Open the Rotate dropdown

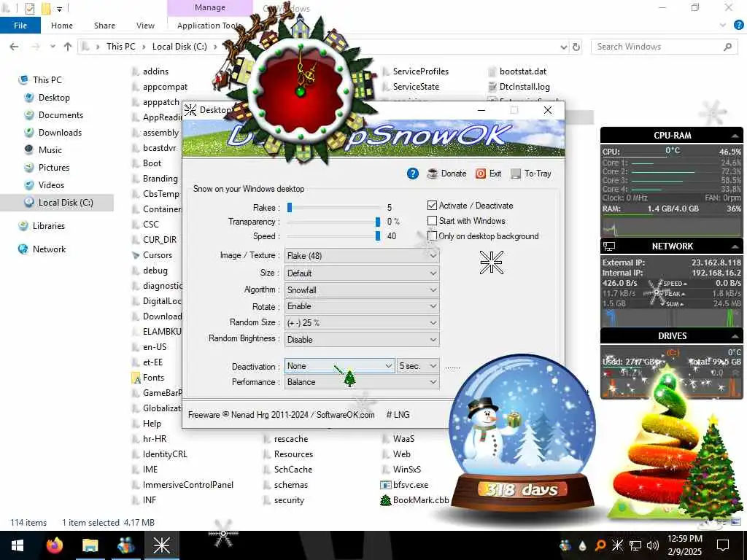click(362, 306)
